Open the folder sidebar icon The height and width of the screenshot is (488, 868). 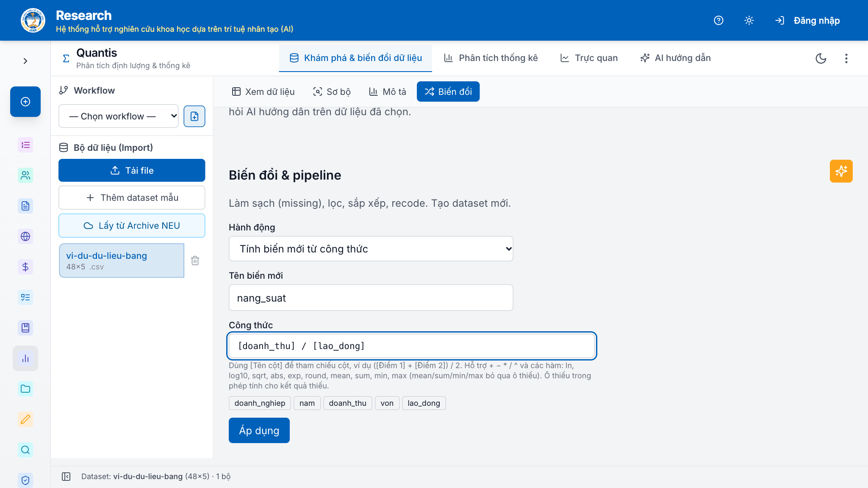tap(25, 389)
